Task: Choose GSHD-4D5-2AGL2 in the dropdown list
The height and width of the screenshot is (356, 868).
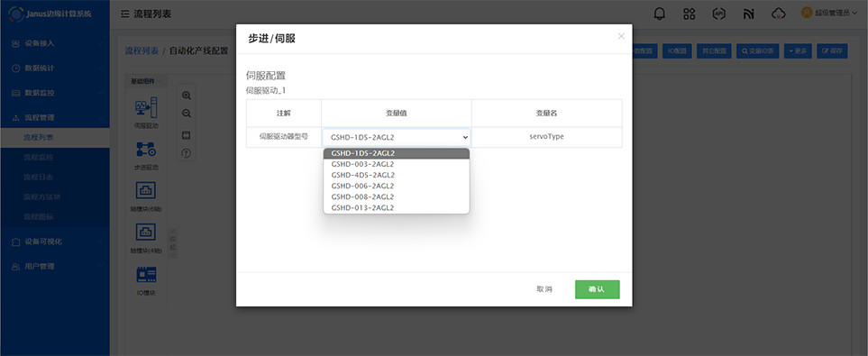Action: tap(397, 175)
